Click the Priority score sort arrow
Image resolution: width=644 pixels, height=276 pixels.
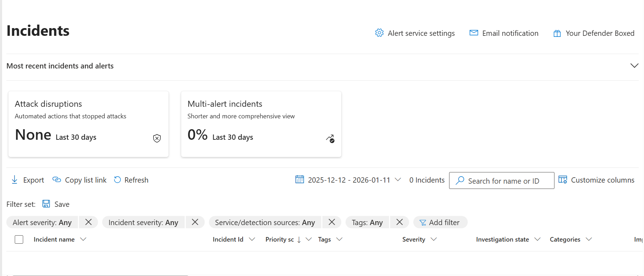(299, 239)
